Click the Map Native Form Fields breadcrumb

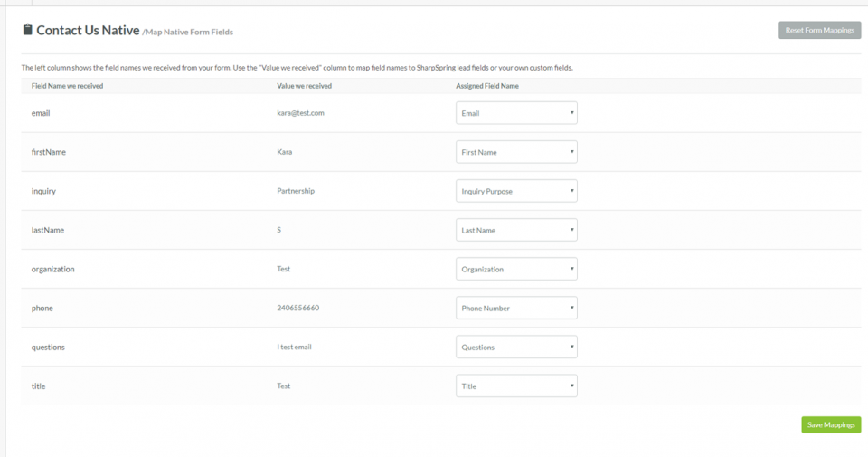click(188, 33)
